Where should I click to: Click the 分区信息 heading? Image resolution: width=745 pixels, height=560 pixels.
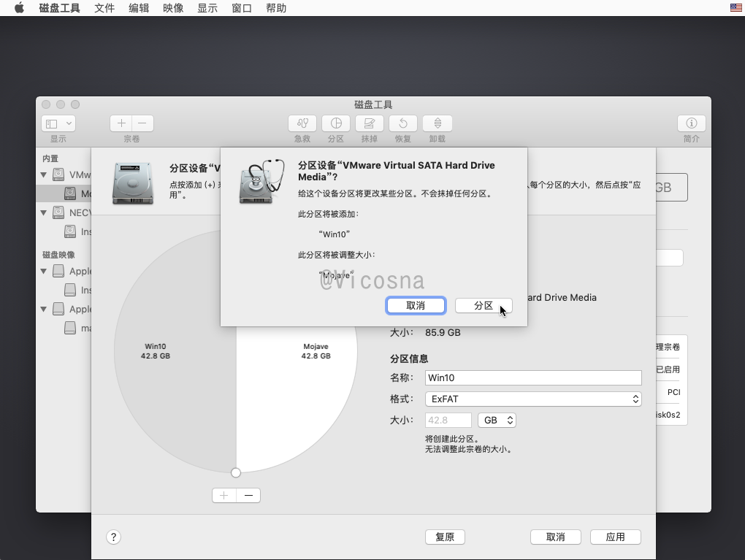(409, 358)
